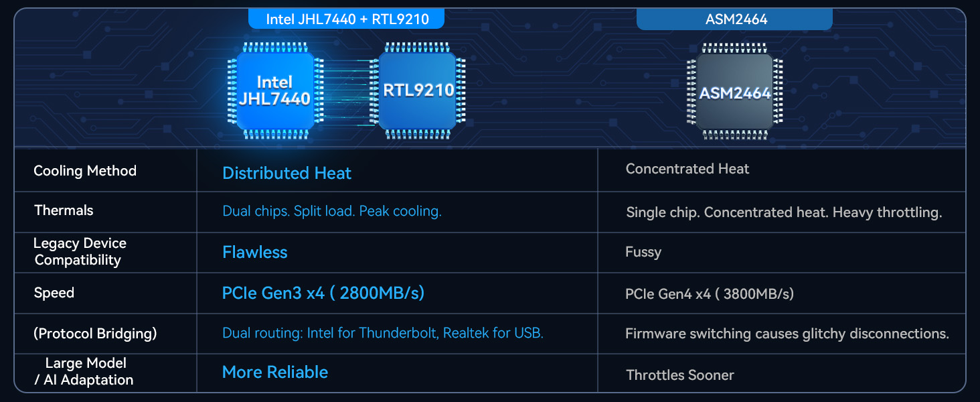Click the Throttles Sooner cell

[680, 375]
